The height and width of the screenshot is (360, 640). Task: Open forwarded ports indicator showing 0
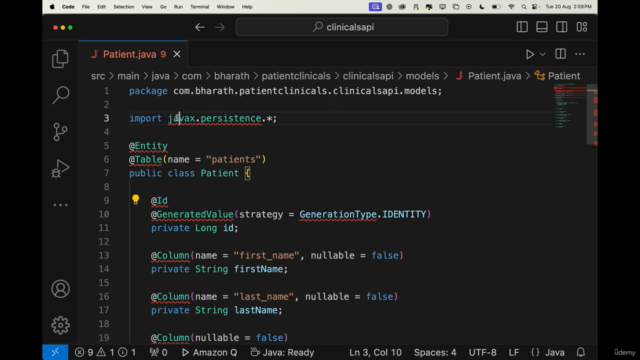158,352
